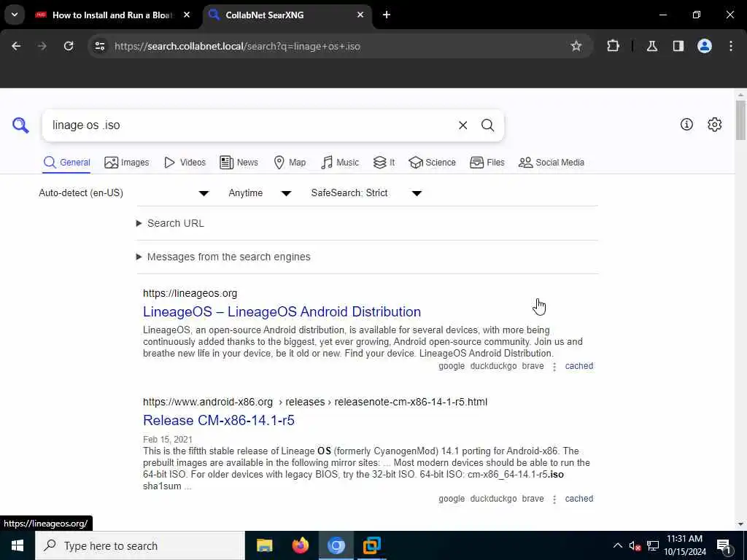Open VirtualBox-like app in taskbar
Screen dimensions: 747x560
point(371,545)
